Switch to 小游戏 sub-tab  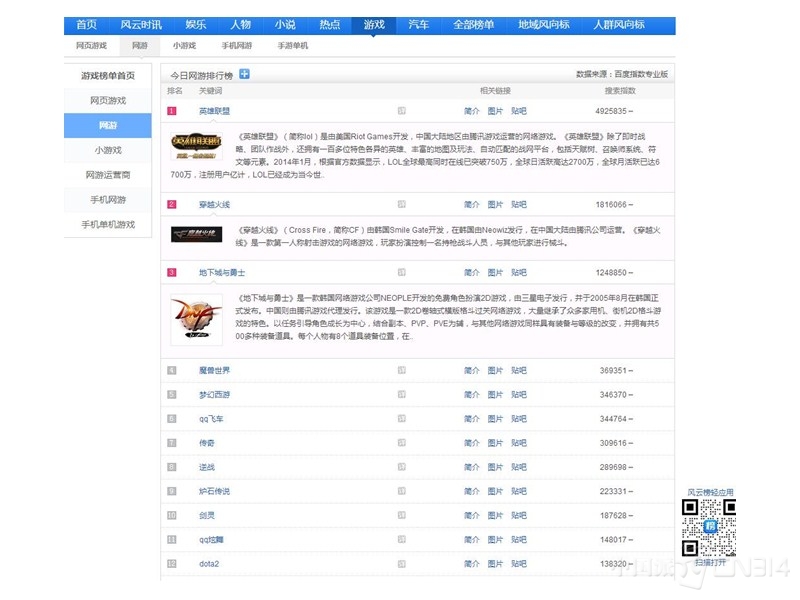(x=184, y=45)
